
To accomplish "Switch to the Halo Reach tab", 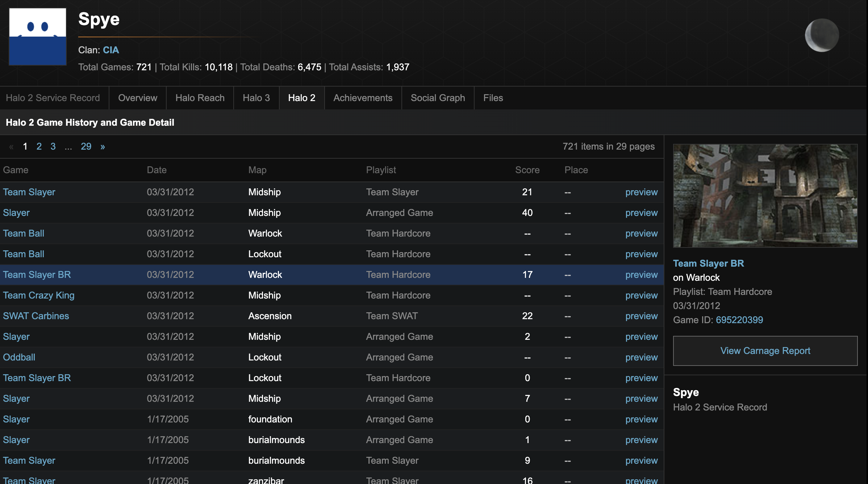I will tap(200, 97).
